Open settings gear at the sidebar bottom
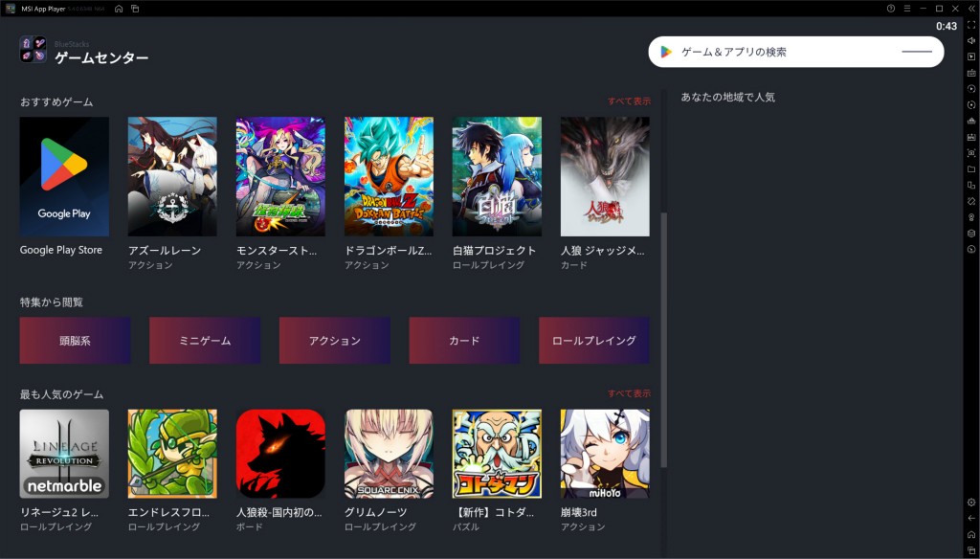The height and width of the screenshot is (559, 980). (x=971, y=503)
